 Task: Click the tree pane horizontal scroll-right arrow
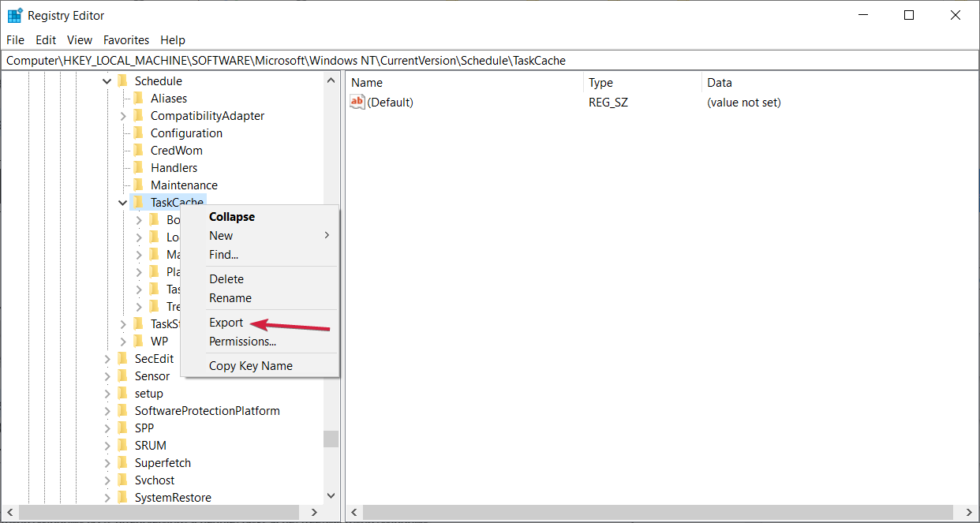click(314, 513)
